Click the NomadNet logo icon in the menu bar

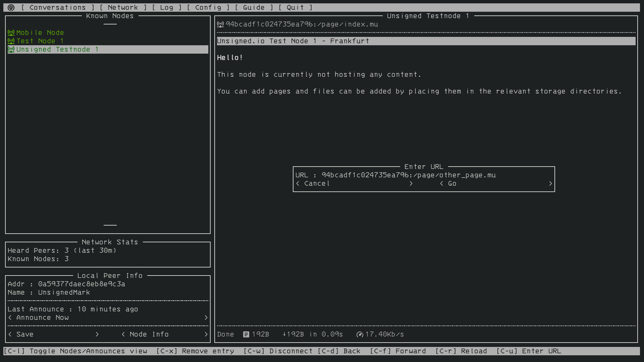tap(11, 7)
